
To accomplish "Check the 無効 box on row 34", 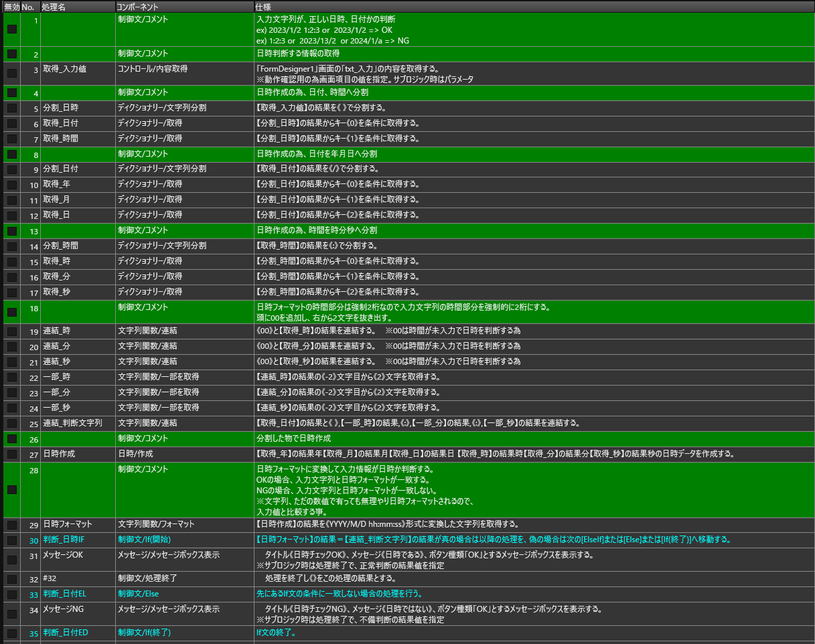I will pos(12,614).
